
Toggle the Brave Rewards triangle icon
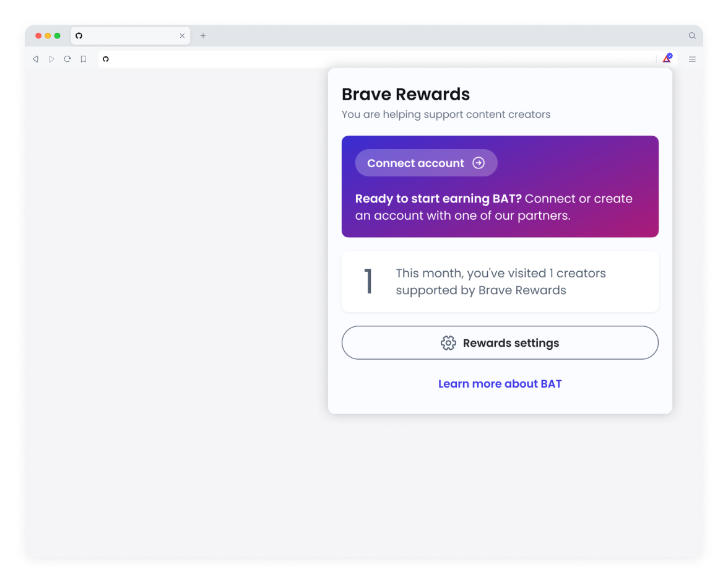[x=667, y=59]
